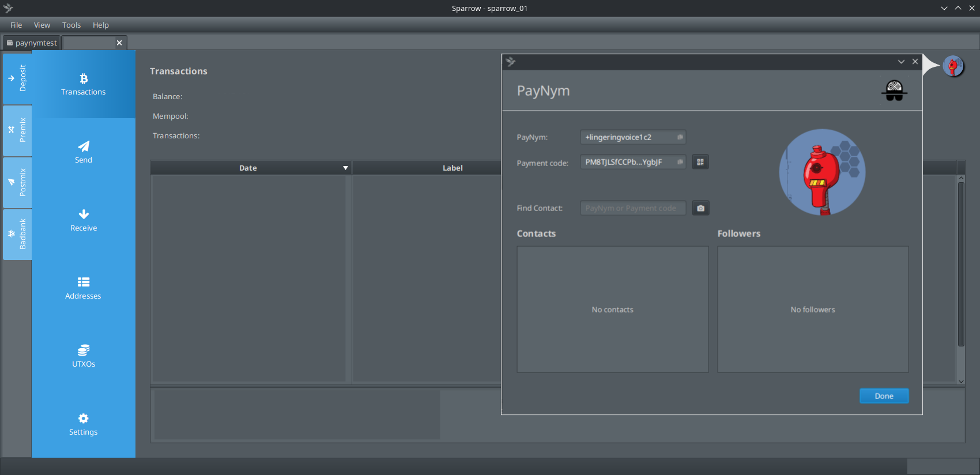Click the Done button

click(884, 396)
